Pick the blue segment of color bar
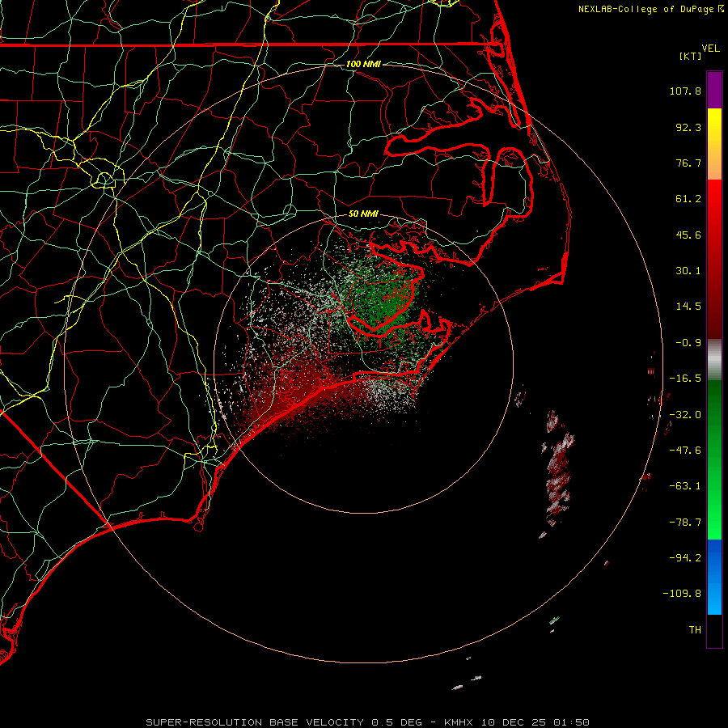 (x=714, y=577)
